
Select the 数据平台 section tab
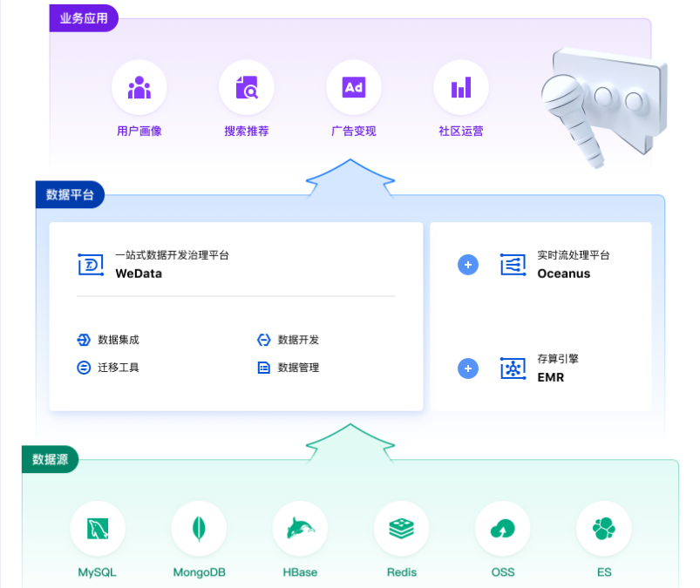[70, 194]
